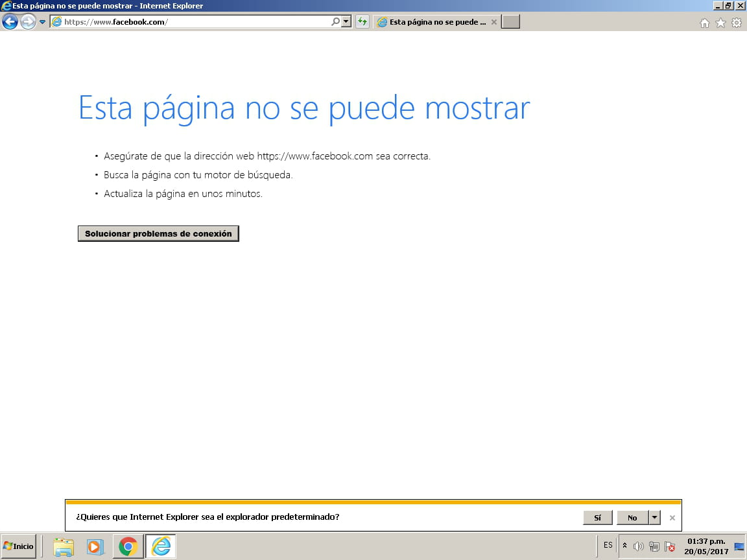Click the Internet Explorer logo in title bar
Screen dimensions: 747x560
(x=6, y=6)
